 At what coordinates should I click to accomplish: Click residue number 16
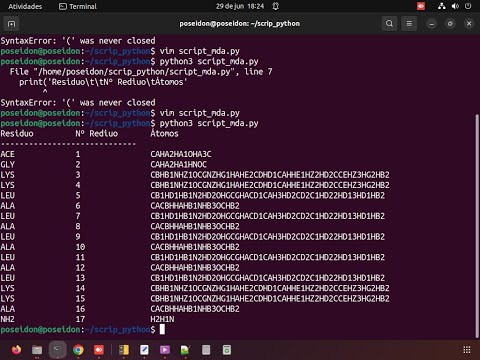coord(80,309)
